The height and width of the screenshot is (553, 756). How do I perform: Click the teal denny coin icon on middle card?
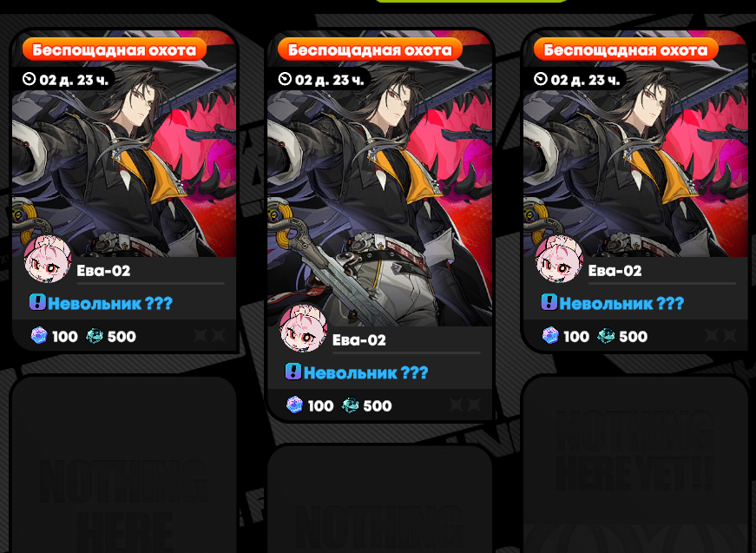pos(351,405)
